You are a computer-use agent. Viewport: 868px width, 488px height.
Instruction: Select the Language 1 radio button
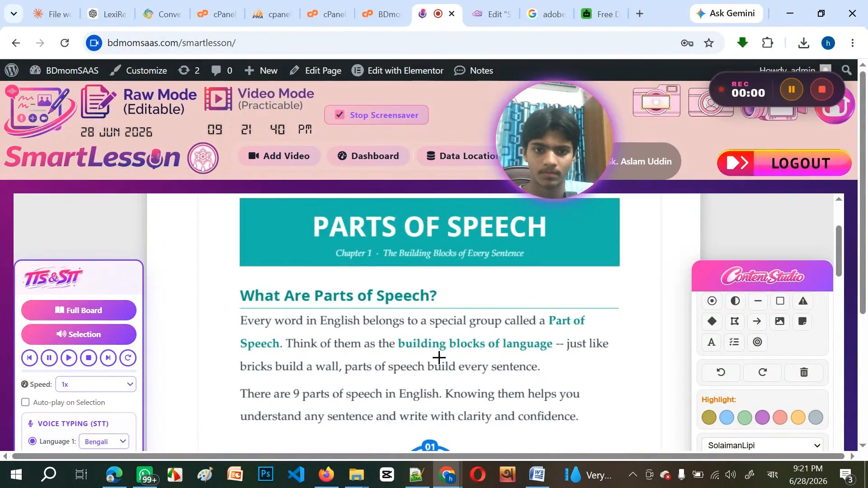tap(33, 441)
